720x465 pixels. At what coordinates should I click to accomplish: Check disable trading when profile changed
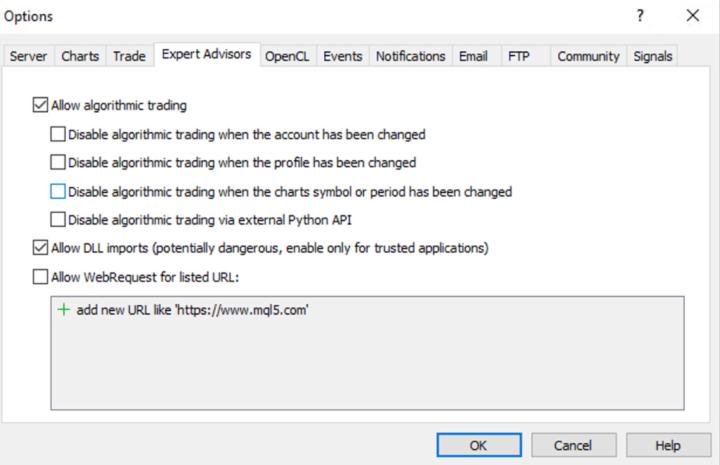(x=58, y=162)
